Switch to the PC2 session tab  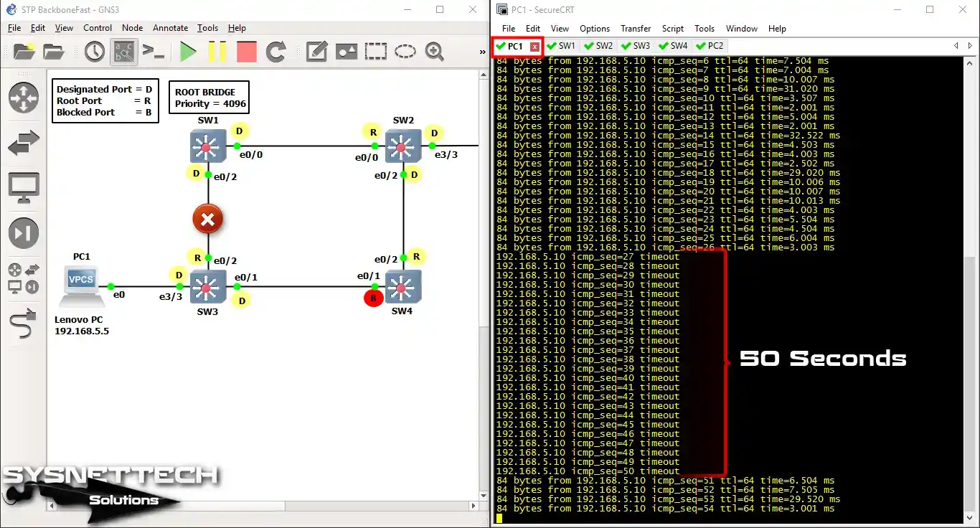pos(710,47)
